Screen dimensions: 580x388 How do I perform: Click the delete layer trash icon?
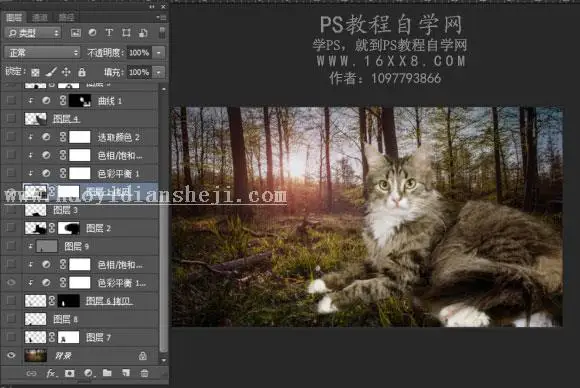(145, 373)
